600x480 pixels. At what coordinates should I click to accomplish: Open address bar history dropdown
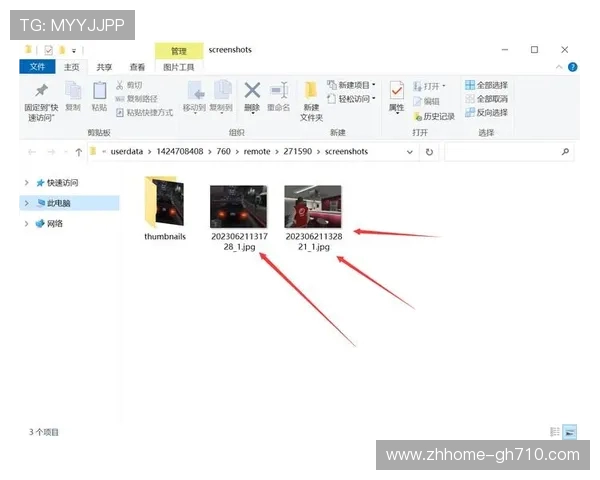[x=409, y=152]
